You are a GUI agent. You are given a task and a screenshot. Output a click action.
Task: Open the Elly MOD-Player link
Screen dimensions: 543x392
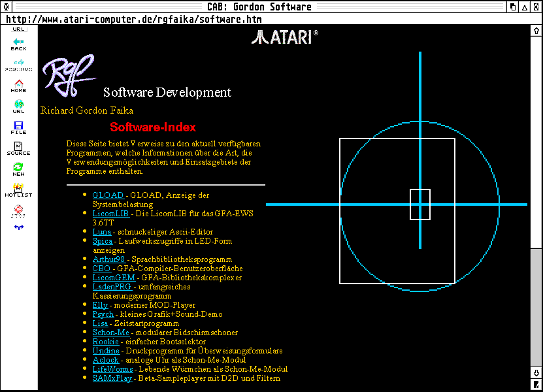coord(100,305)
